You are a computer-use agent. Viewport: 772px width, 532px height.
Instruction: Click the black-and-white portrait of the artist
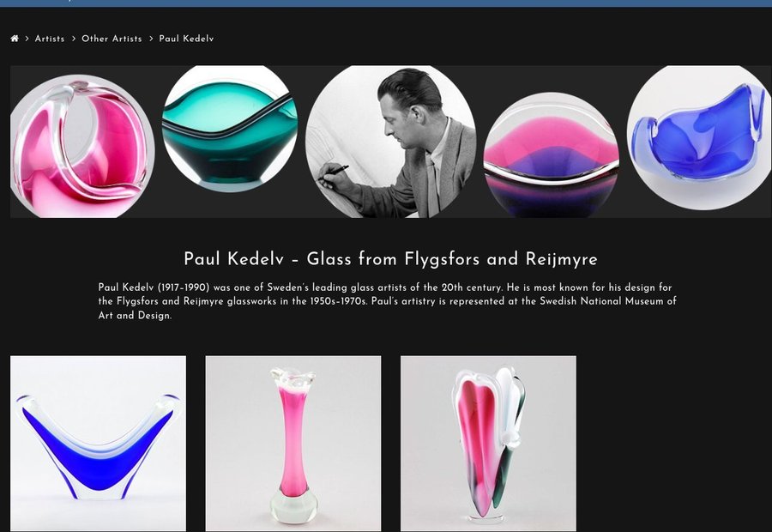coord(391,142)
